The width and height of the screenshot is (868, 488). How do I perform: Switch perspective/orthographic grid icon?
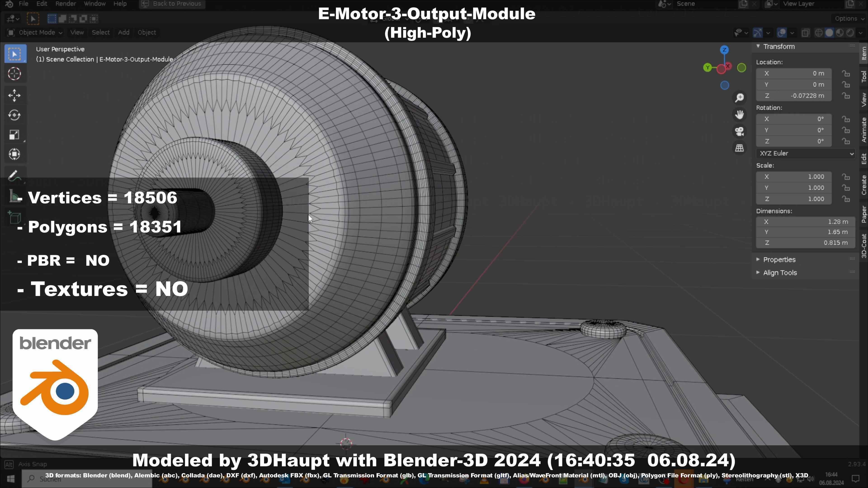(740, 148)
